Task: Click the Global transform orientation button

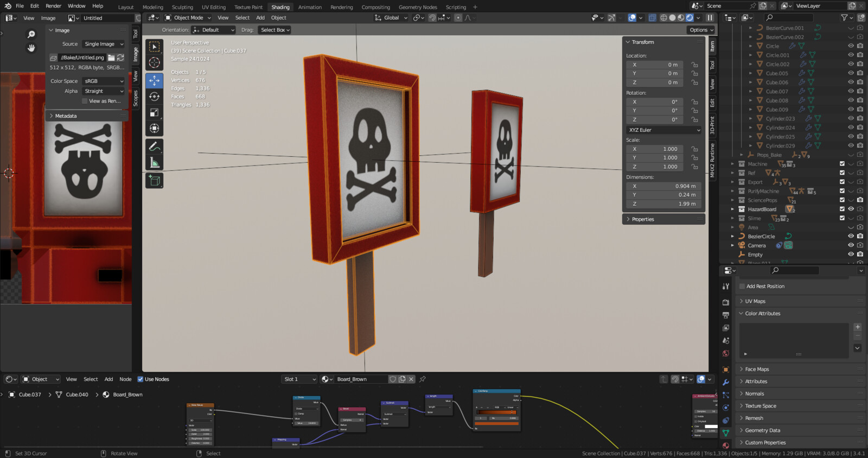Action: [x=391, y=18]
